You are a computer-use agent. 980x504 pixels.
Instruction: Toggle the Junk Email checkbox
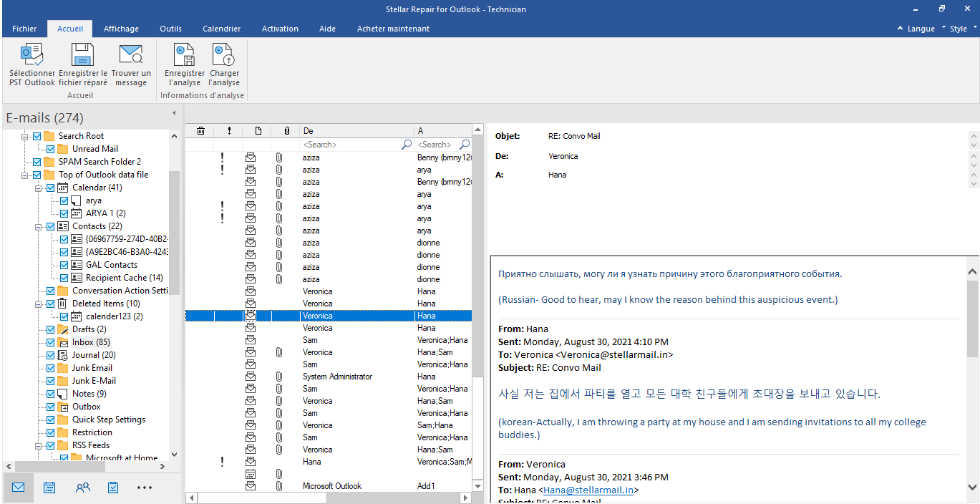pyautogui.click(x=51, y=368)
